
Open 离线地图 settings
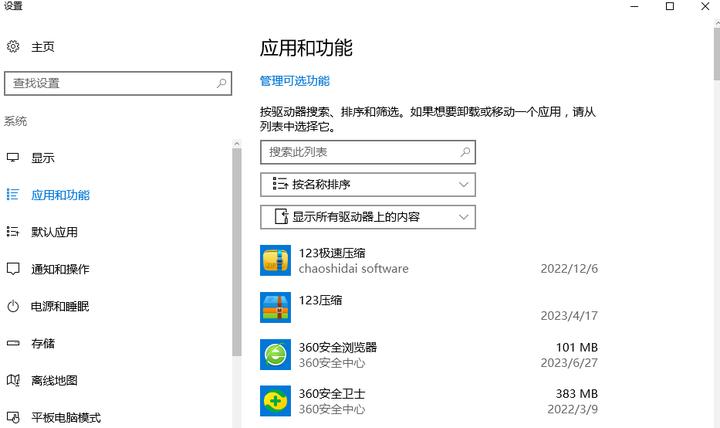coord(54,380)
